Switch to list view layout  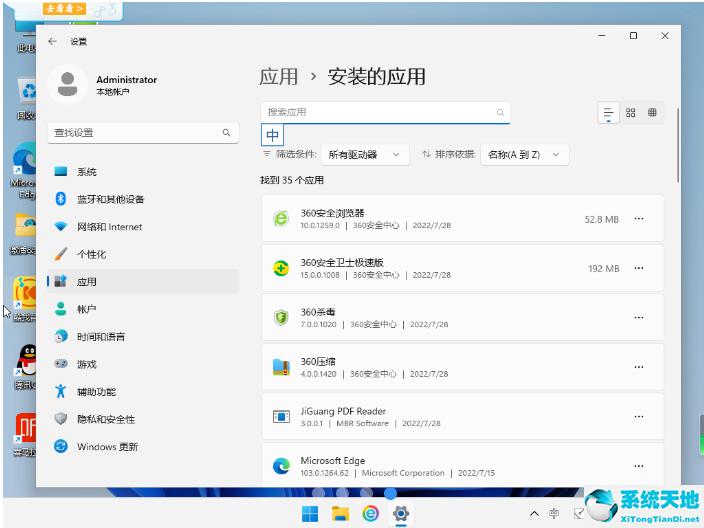(x=608, y=113)
